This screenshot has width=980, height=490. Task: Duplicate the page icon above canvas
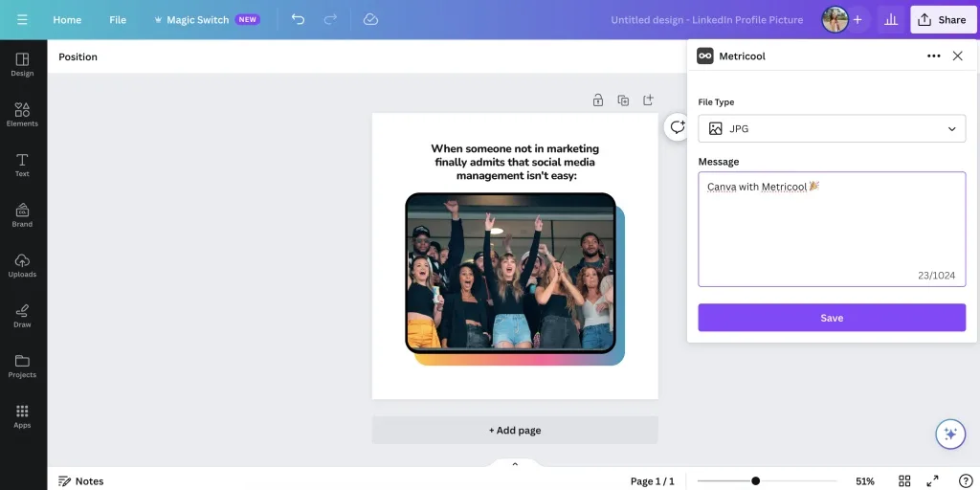[x=623, y=100]
